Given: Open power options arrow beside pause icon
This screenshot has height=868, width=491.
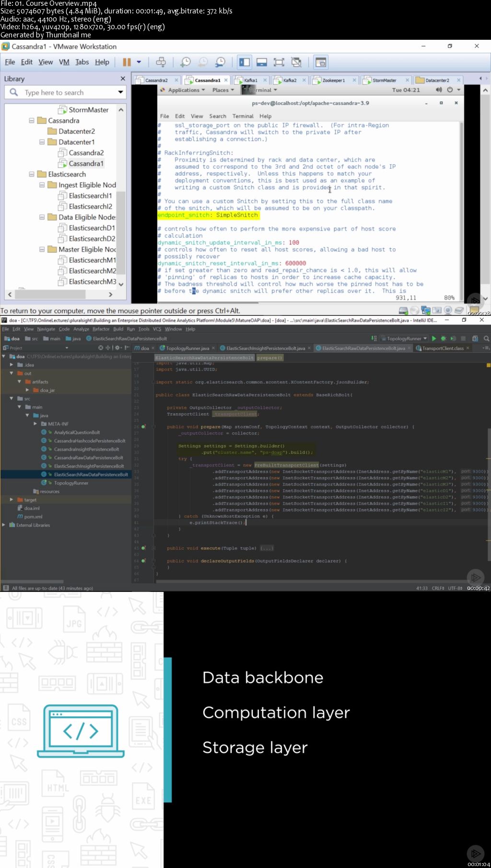Looking at the screenshot, I should point(139,62).
